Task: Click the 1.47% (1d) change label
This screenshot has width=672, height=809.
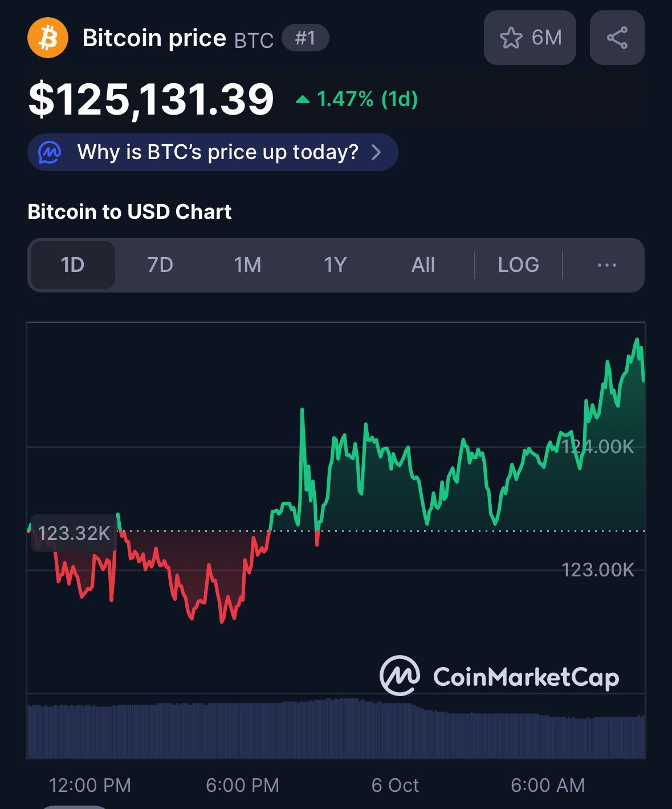Action: pyautogui.click(x=367, y=100)
